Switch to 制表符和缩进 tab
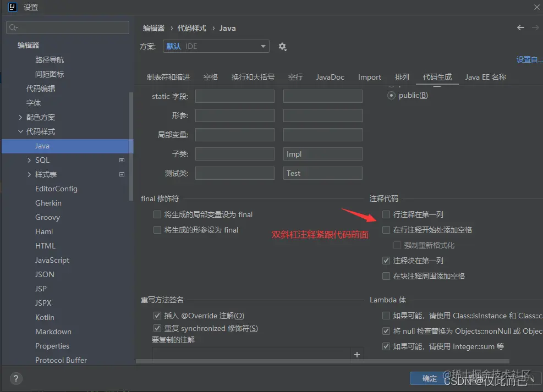Viewport: 543px width, 392px height. pos(168,77)
